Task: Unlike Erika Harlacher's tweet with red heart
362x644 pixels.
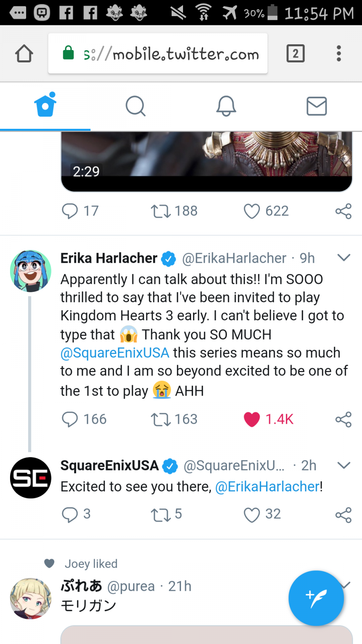Action: point(252,419)
